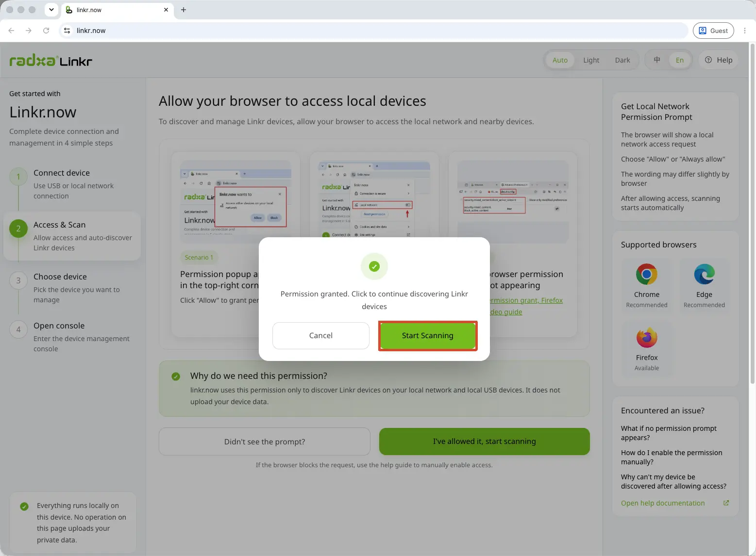Click the "Supported browsers" heading

tap(658, 245)
